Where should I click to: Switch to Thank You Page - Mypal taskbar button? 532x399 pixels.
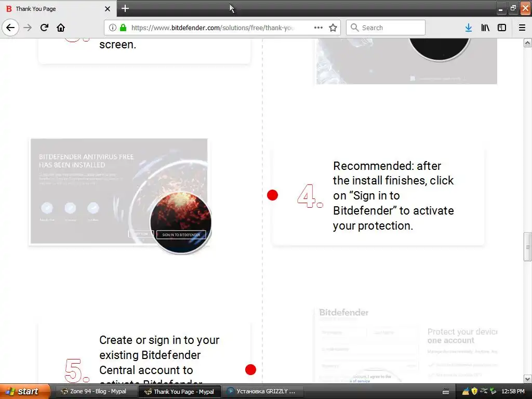click(x=180, y=392)
